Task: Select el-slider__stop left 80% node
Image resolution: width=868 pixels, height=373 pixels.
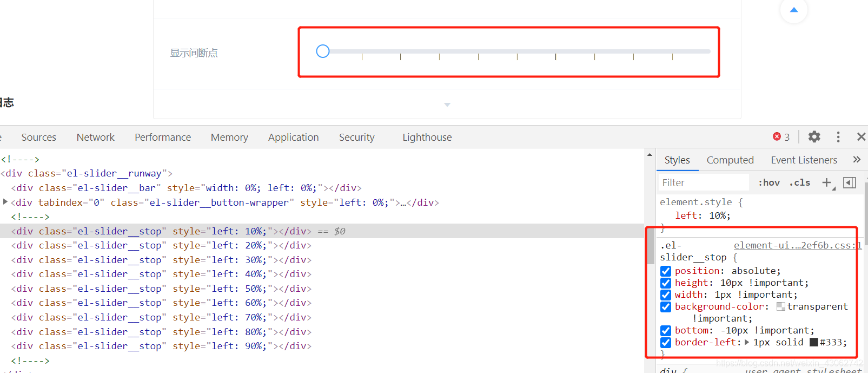Action: click(x=161, y=332)
